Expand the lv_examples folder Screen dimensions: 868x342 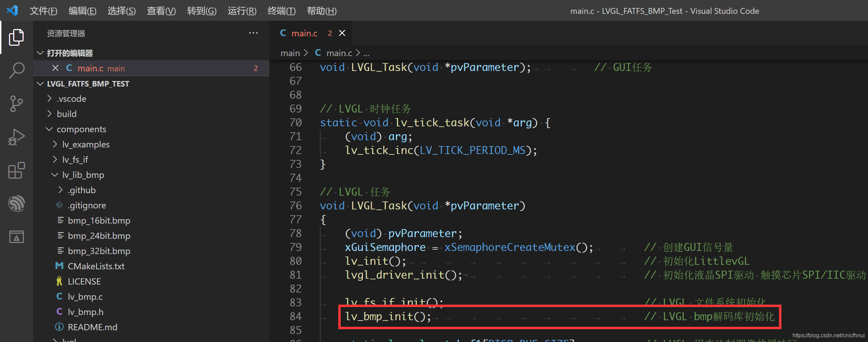pyautogui.click(x=55, y=144)
